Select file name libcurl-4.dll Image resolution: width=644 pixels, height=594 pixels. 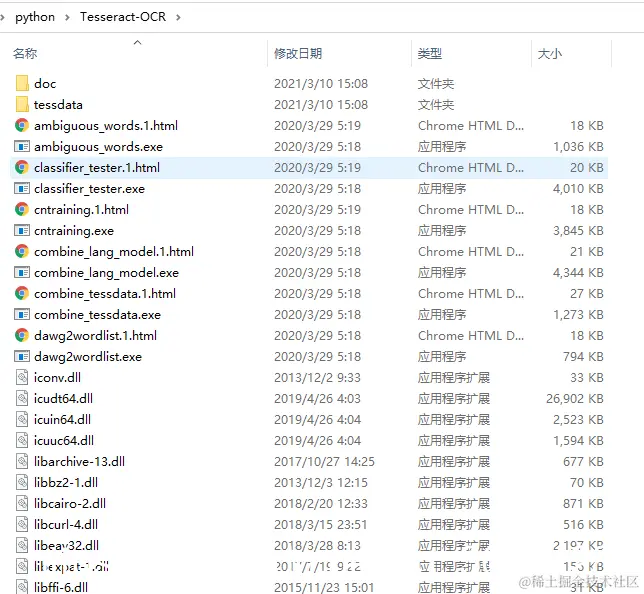(x=66, y=524)
